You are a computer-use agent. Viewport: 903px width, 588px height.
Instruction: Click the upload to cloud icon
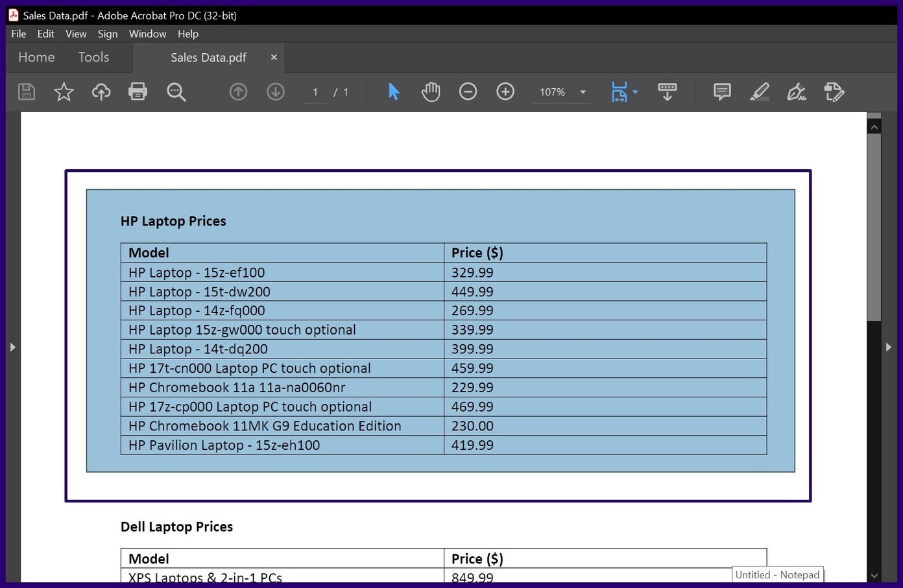tap(101, 92)
